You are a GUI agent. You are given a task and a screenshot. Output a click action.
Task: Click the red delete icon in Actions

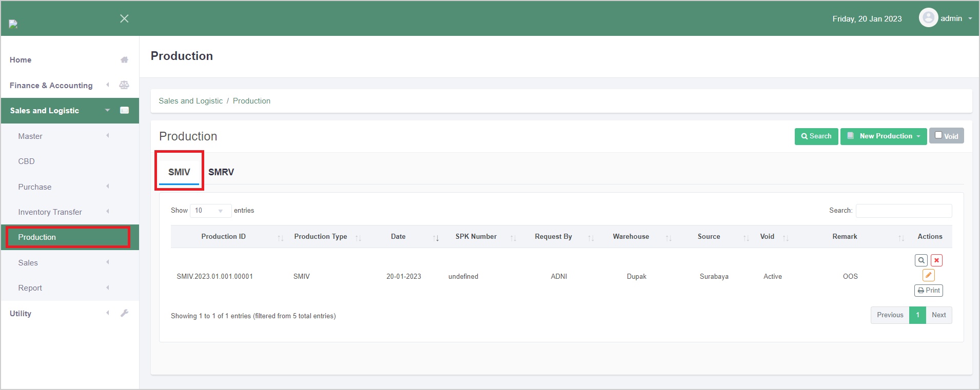(x=936, y=260)
